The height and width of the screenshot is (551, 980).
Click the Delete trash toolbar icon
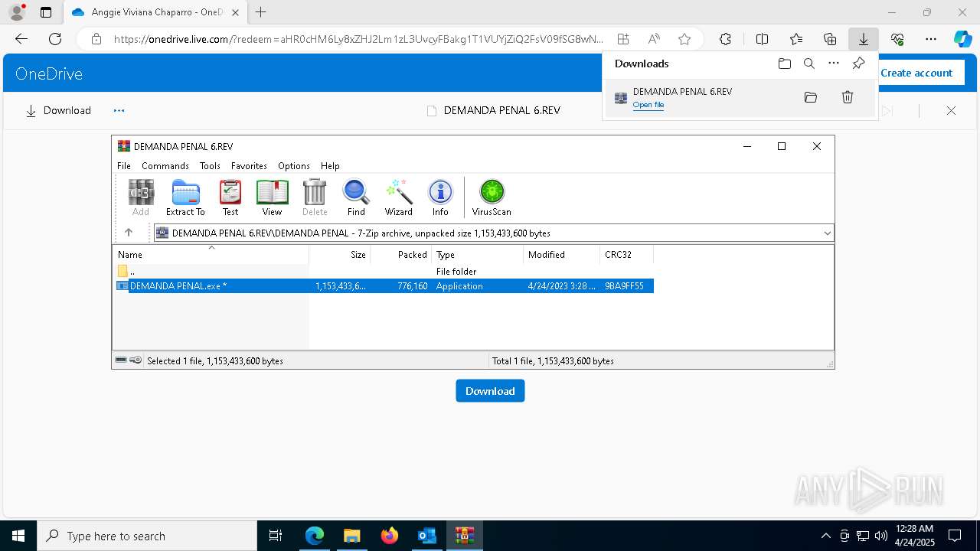[x=315, y=197]
